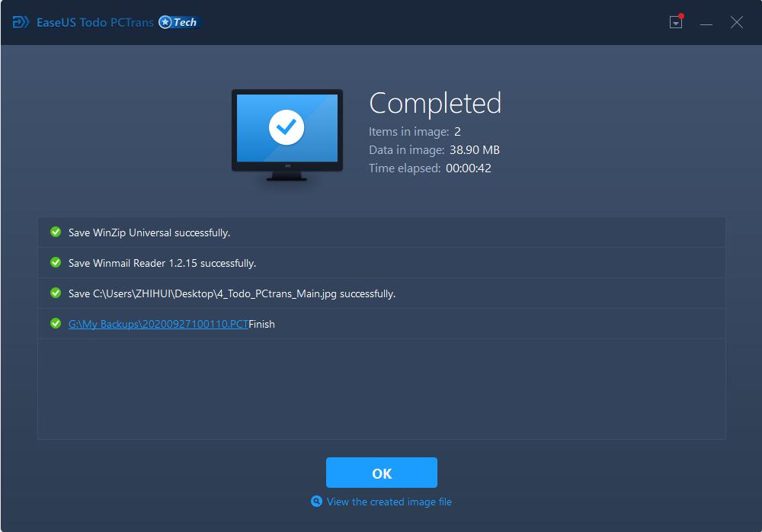Image resolution: width=762 pixels, height=532 pixels.
Task: Open the G:\My Backups PCT file link
Action: pos(158,325)
